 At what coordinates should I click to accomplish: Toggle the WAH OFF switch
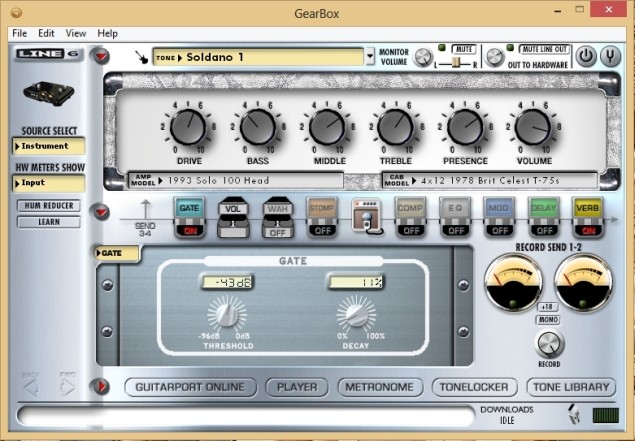(x=278, y=233)
